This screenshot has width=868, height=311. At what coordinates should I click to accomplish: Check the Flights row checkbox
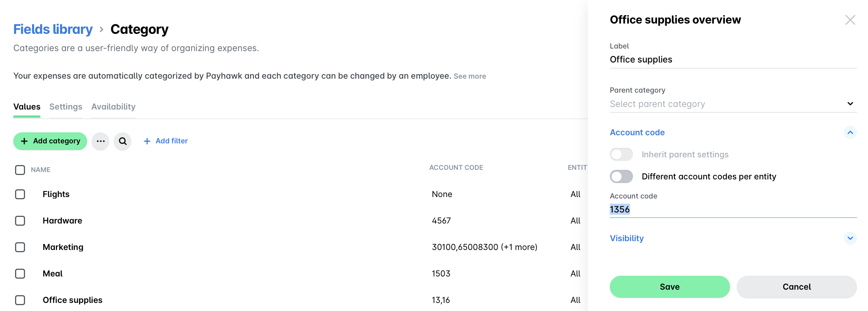coord(20,194)
